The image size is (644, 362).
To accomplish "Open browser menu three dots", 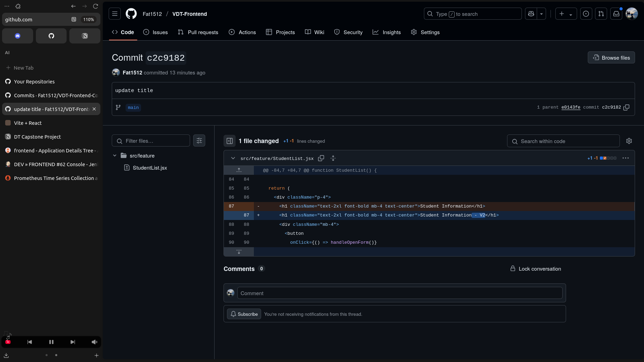I will point(7,6).
